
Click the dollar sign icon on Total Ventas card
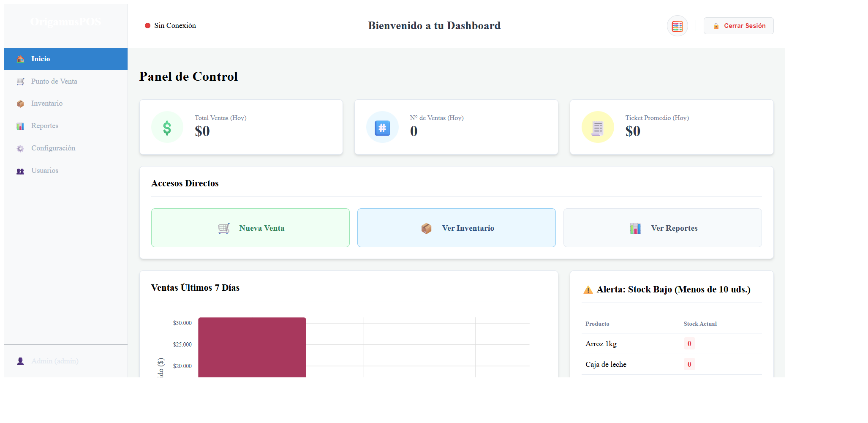[167, 127]
